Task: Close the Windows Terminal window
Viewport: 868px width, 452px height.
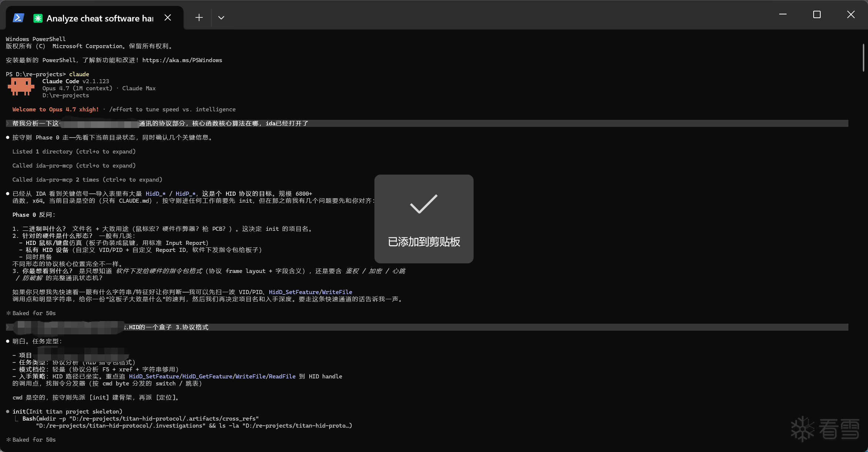Action: tap(851, 14)
